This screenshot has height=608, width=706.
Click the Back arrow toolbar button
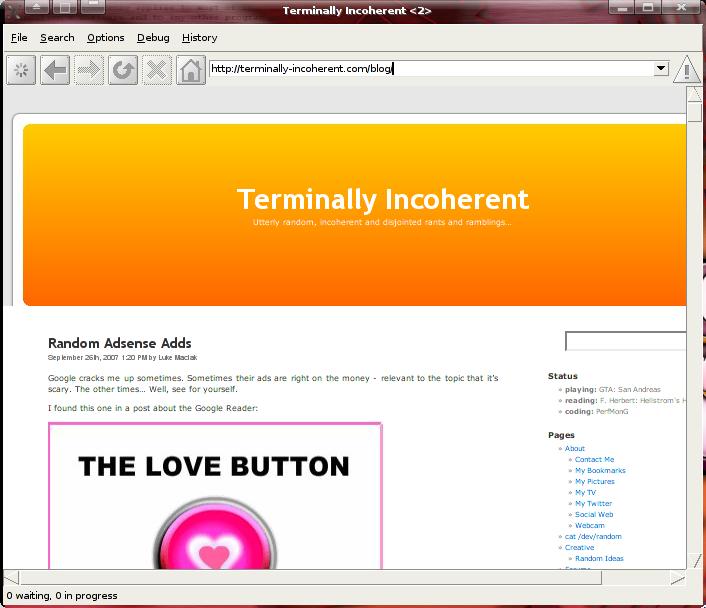pos(55,70)
